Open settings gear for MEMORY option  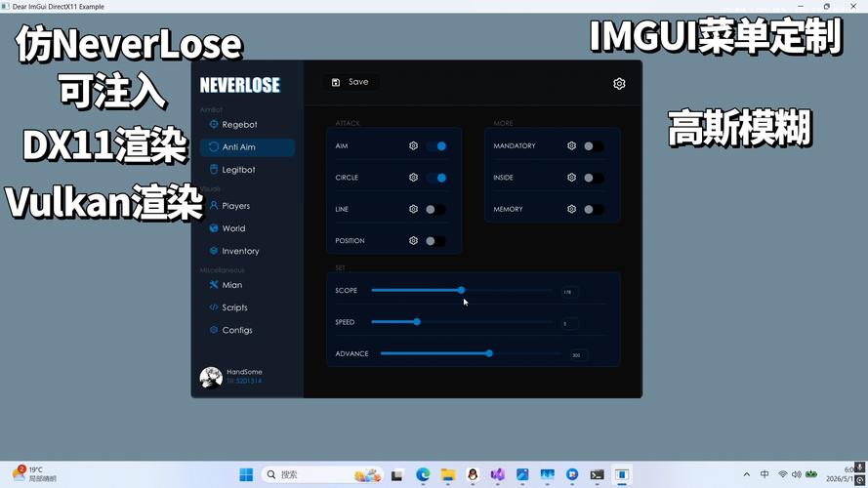(x=572, y=209)
